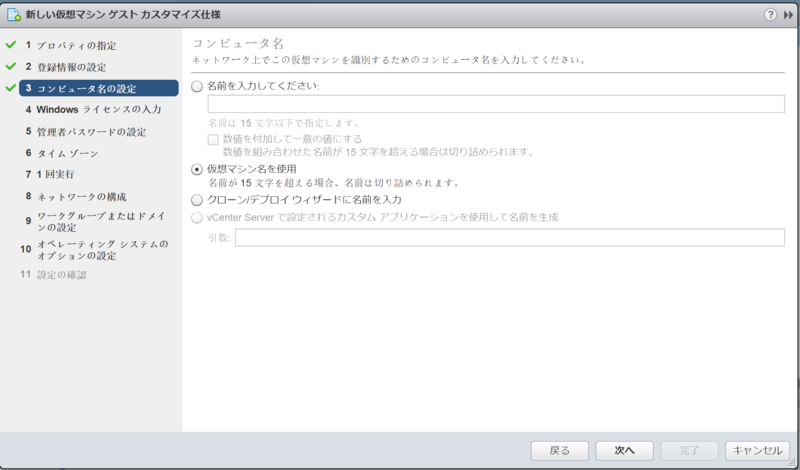
Task: Open the help question mark icon
Action: [x=770, y=15]
